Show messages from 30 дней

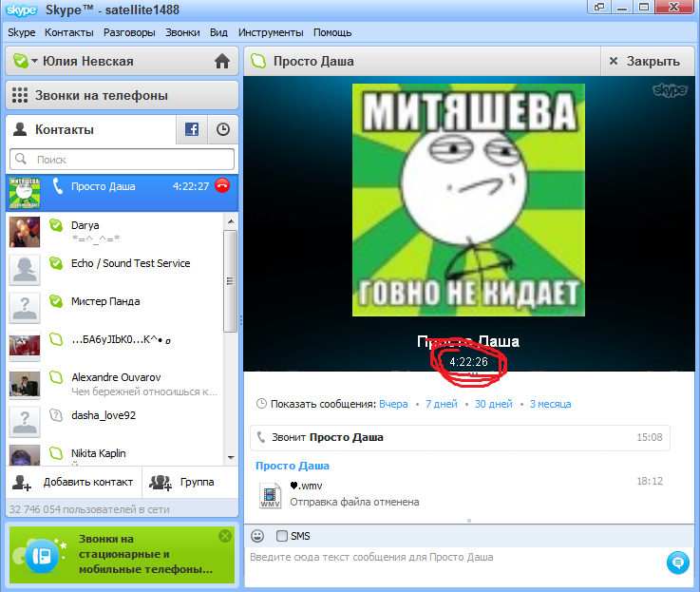tap(493, 404)
